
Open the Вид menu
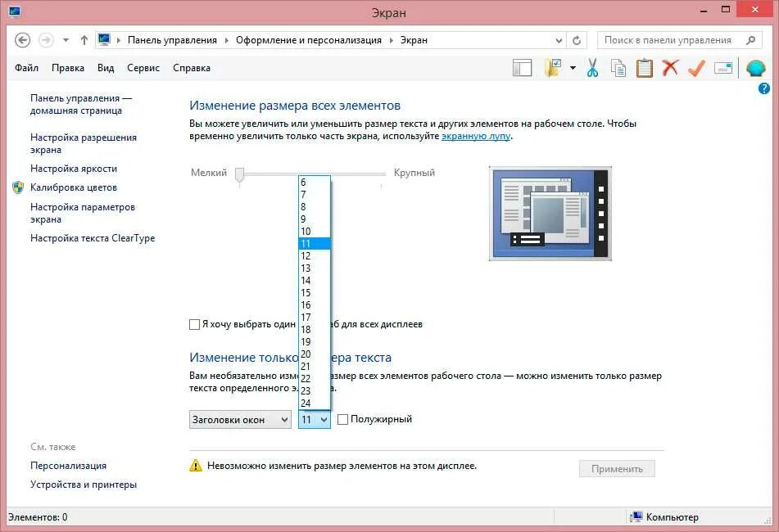(106, 68)
